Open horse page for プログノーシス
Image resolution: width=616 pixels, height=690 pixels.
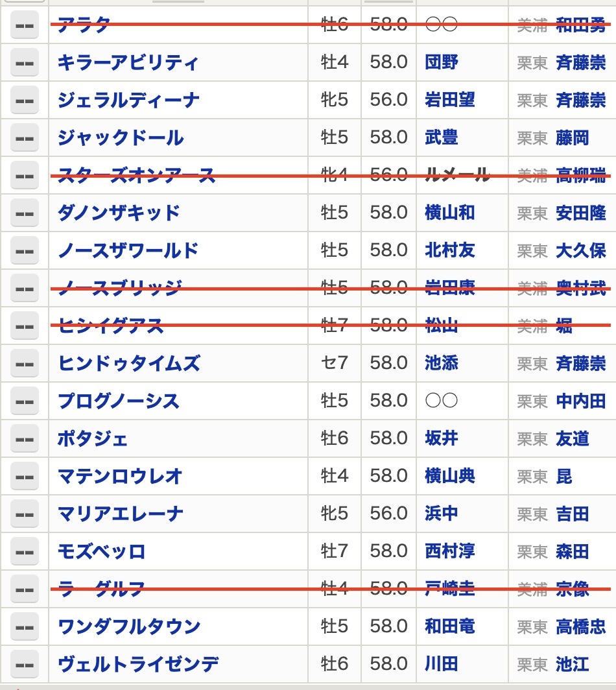click(x=119, y=401)
